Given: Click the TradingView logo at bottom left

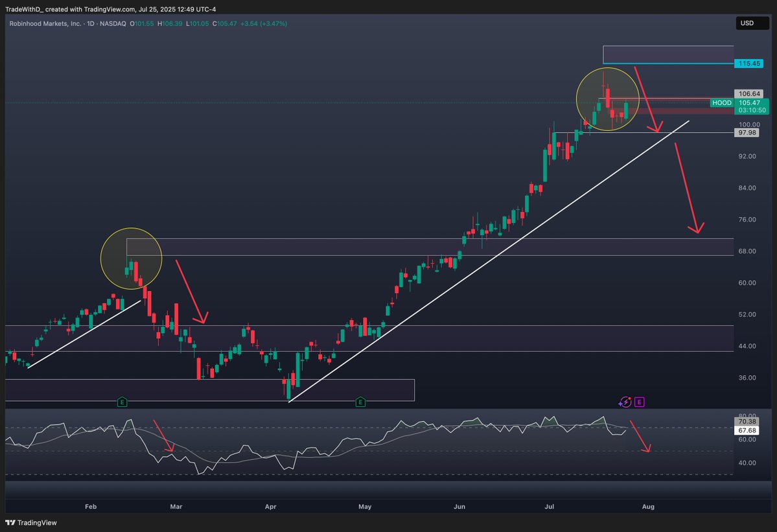Looking at the screenshot, I should (x=30, y=522).
